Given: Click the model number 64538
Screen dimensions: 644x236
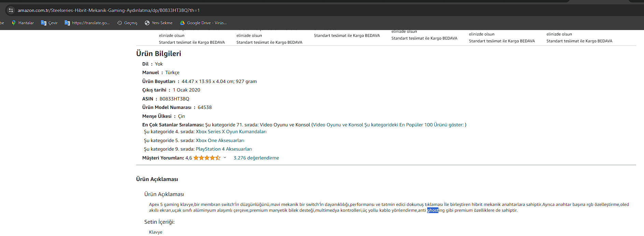Looking at the screenshot, I should (205, 107).
